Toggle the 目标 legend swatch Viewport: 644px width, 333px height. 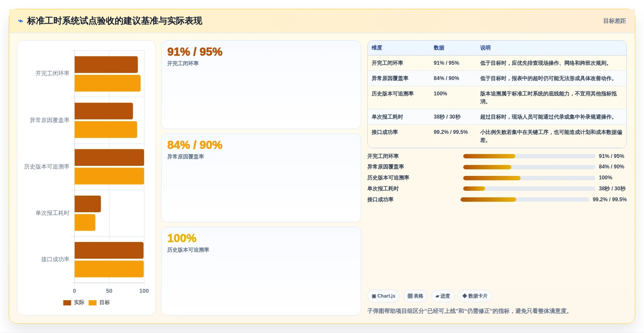(x=92, y=303)
